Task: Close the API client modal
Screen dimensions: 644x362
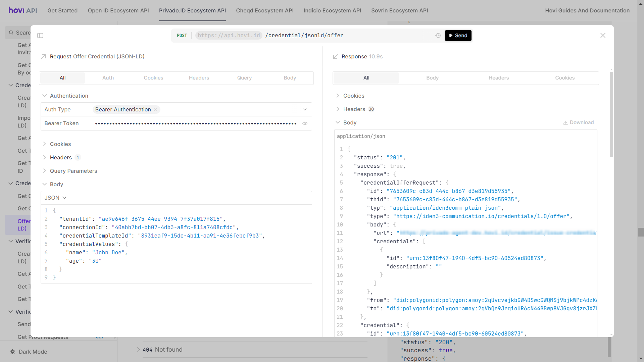Action: (x=603, y=36)
